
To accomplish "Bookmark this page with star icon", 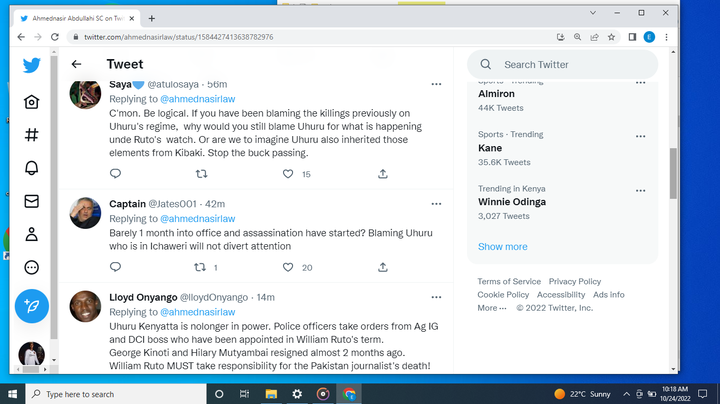I will pyautogui.click(x=611, y=37).
